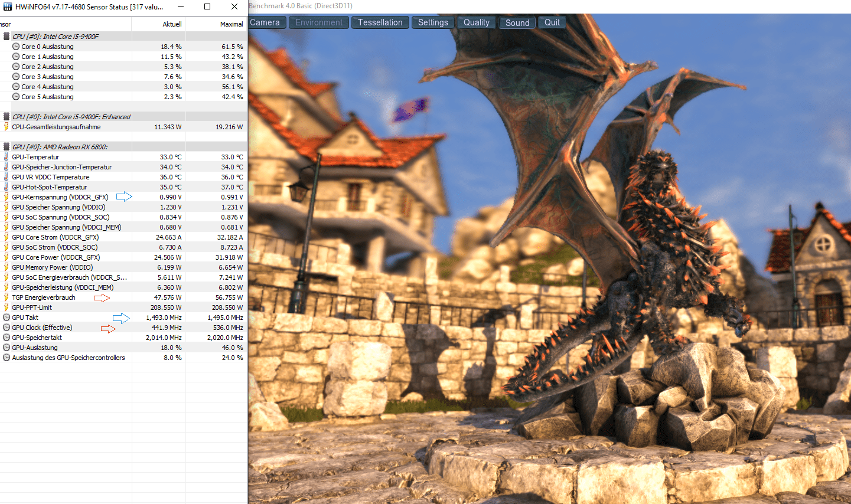The width and height of the screenshot is (851, 504).
Task: Click the power icon of CPU-Gesamtleistungsaufnahme
Action: tap(6, 127)
